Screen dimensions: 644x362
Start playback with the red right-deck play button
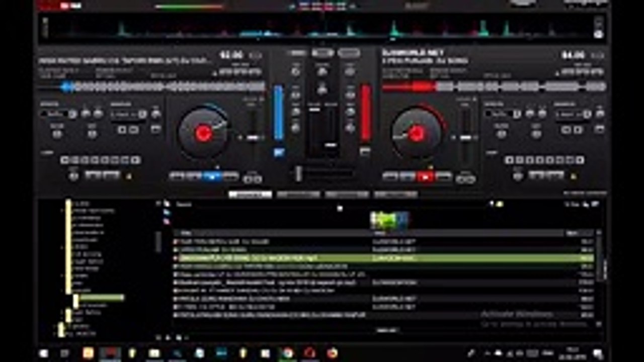pyautogui.click(x=425, y=176)
